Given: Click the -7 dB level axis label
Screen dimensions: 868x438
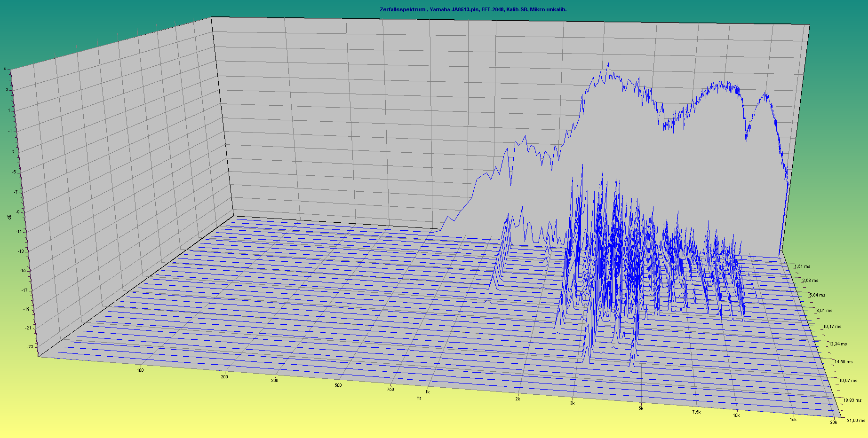Looking at the screenshot, I should pos(16,192).
